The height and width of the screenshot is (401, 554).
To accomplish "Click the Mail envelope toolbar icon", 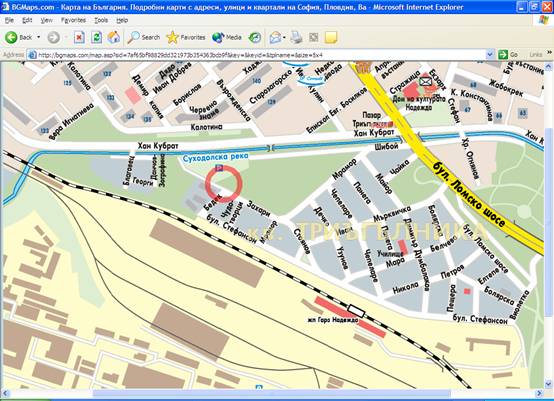I will click(275, 37).
